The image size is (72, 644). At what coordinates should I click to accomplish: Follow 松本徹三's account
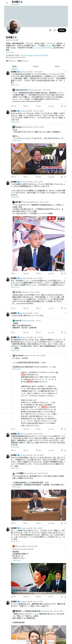pos(62,30)
